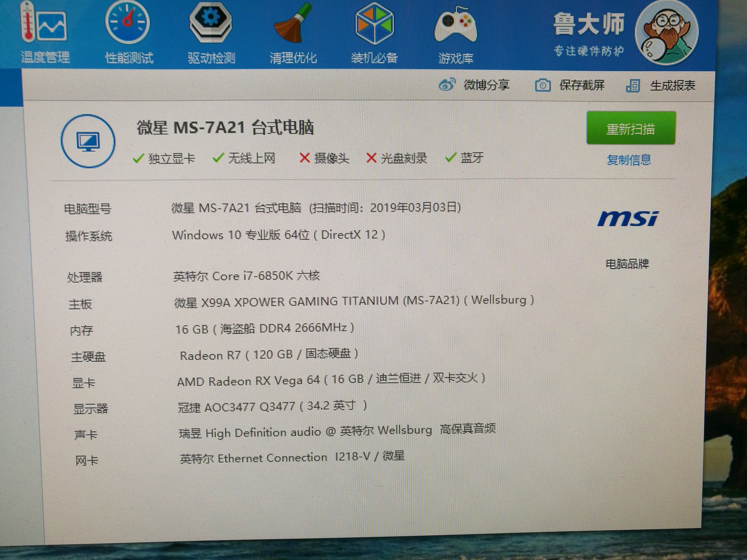Click the Ethernet Connection I218-V value
The width and height of the screenshot is (747, 560).
pos(292,457)
